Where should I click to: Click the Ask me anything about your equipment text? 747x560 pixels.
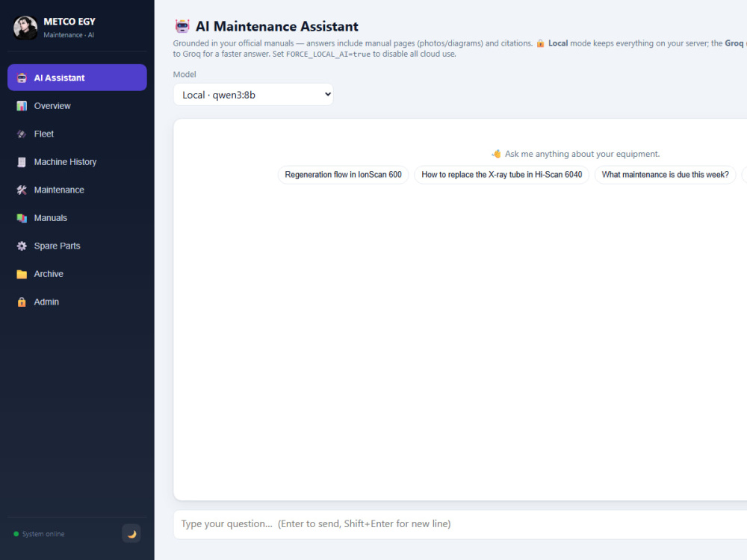(582, 154)
